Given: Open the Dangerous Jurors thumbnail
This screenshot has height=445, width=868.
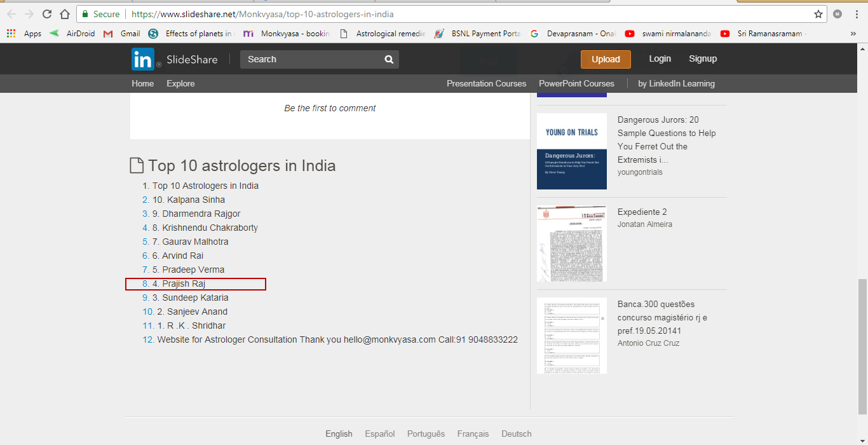Looking at the screenshot, I should [571, 151].
